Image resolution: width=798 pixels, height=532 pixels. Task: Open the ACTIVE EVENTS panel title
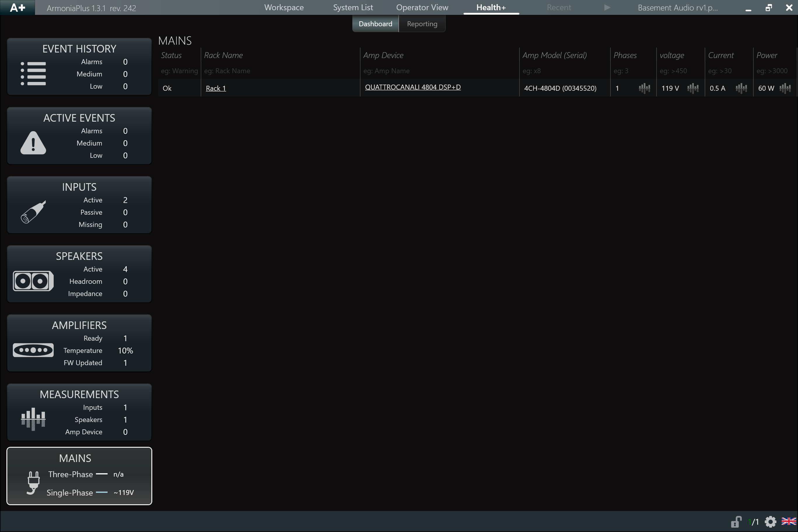click(79, 118)
